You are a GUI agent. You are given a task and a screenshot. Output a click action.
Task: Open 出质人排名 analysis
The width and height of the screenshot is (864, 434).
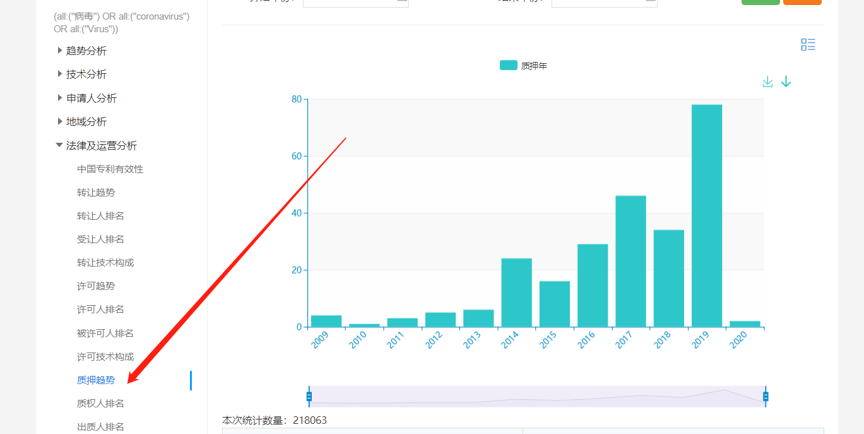[100, 427]
